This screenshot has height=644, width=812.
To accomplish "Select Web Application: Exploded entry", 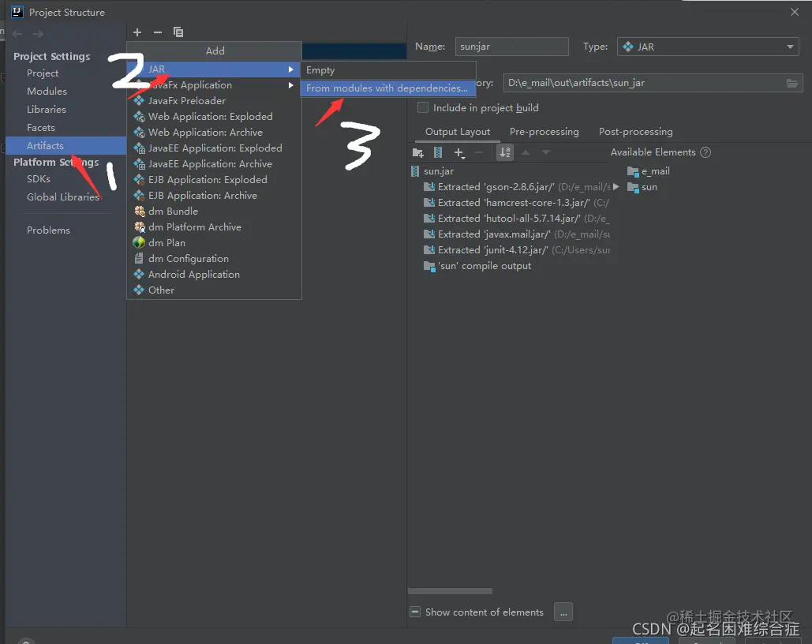I will coord(214,117).
